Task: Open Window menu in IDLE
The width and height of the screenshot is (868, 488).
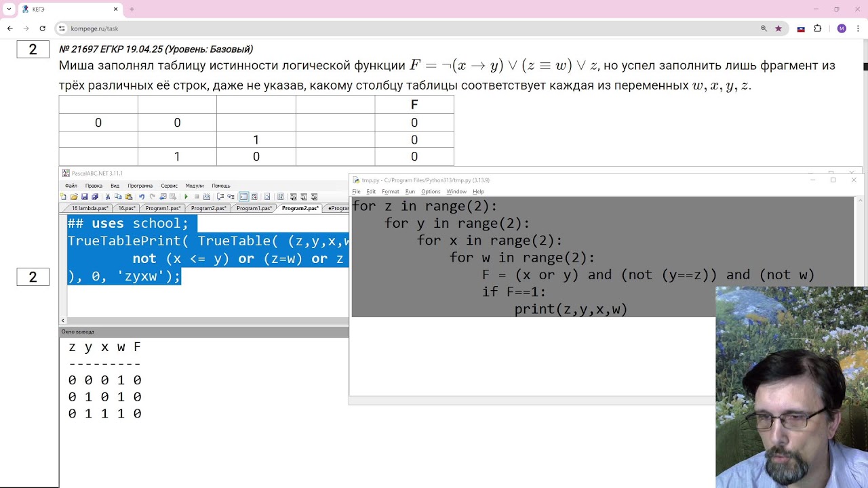Action: tap(456, 192)
